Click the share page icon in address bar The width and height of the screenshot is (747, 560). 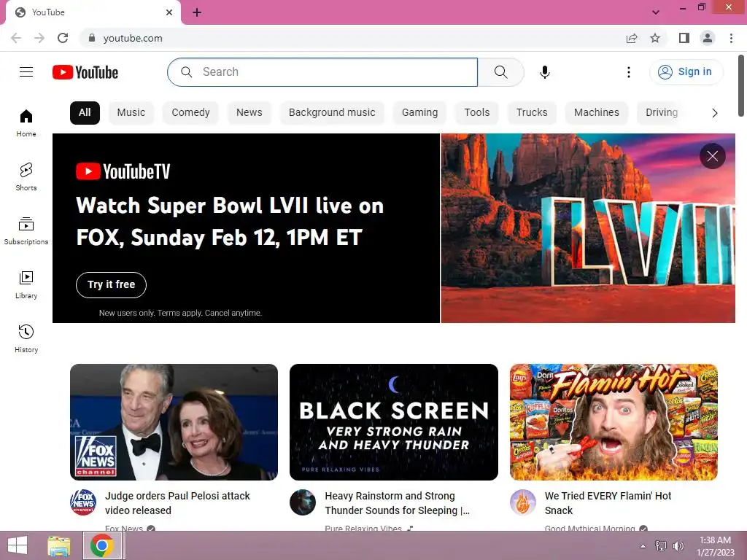(x=632, y=38)
